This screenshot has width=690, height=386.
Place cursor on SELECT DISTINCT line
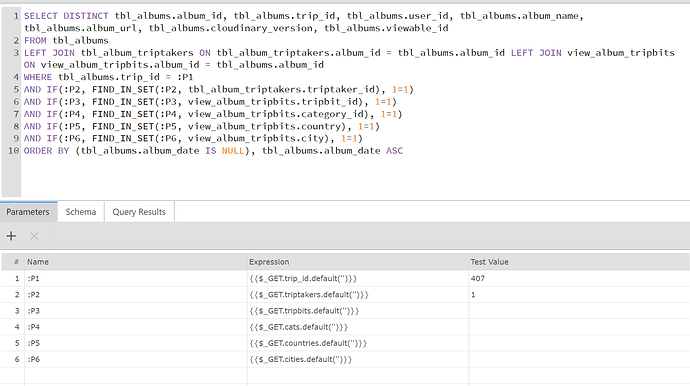point(304,22)
